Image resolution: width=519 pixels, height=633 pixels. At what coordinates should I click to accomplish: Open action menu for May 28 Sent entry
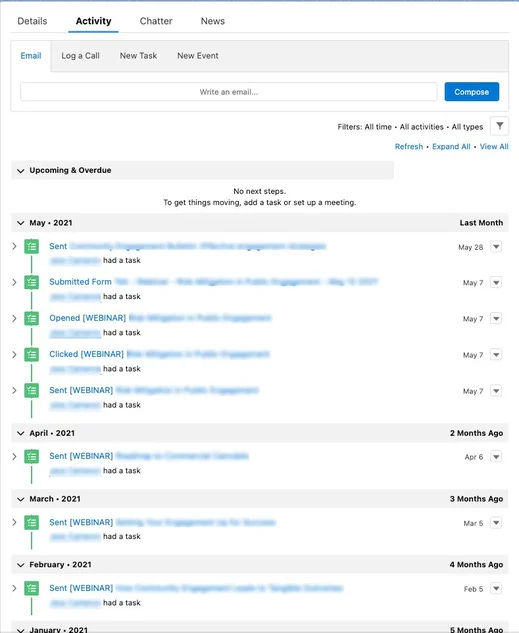coord(496,247)
